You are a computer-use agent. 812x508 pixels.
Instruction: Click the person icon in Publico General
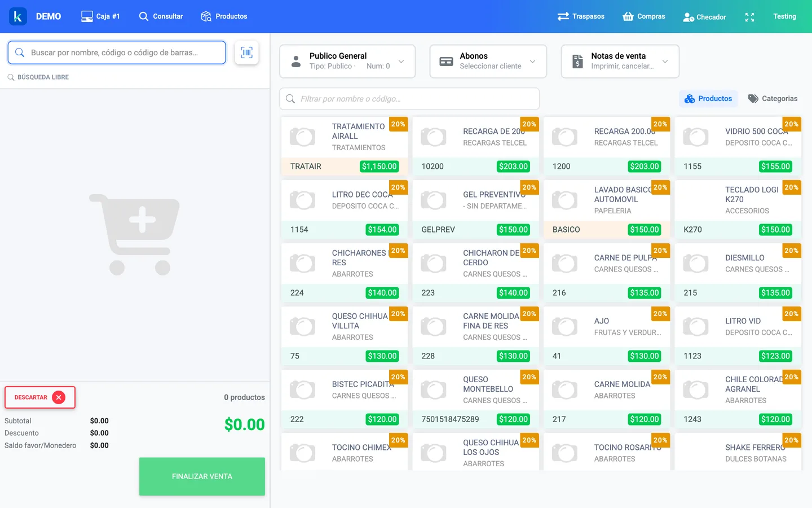[x=296, y=61]
